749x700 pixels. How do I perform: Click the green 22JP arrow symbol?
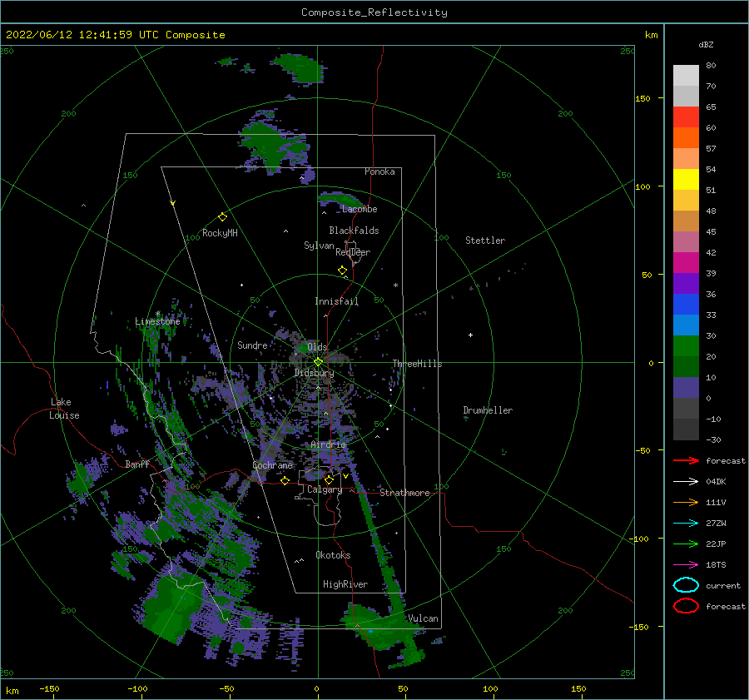click(686, 544)
